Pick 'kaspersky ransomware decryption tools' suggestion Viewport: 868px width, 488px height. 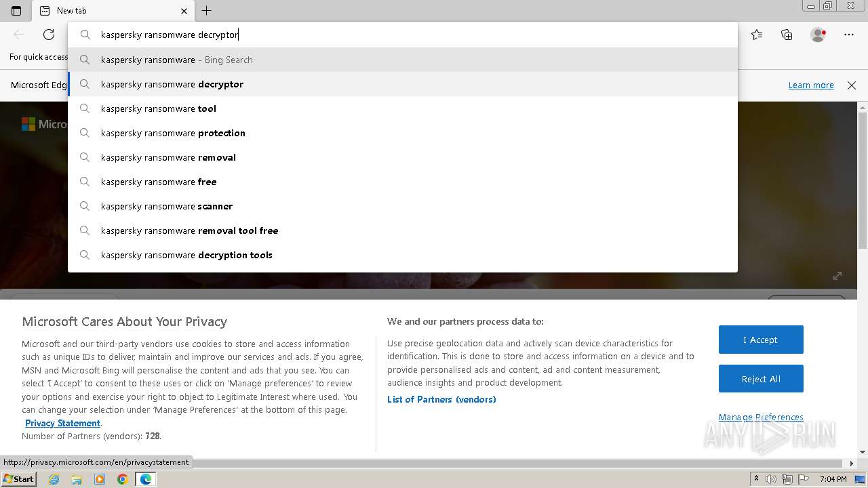pos(403,255)
